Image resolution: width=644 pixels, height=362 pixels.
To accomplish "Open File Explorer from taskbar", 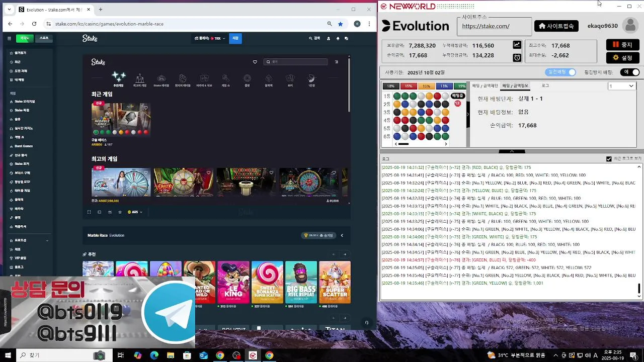I will click(x=171, y=355).
